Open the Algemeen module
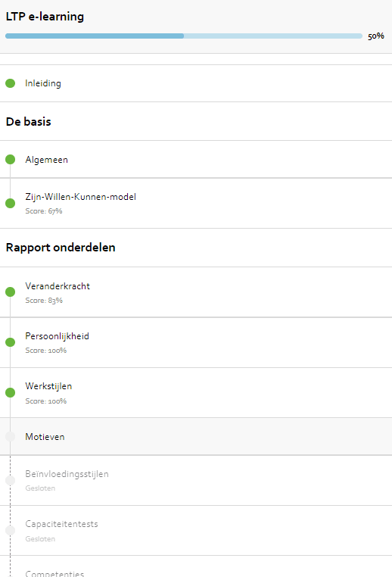The width and height of the screenshot is (392, 577). point(196,159)
